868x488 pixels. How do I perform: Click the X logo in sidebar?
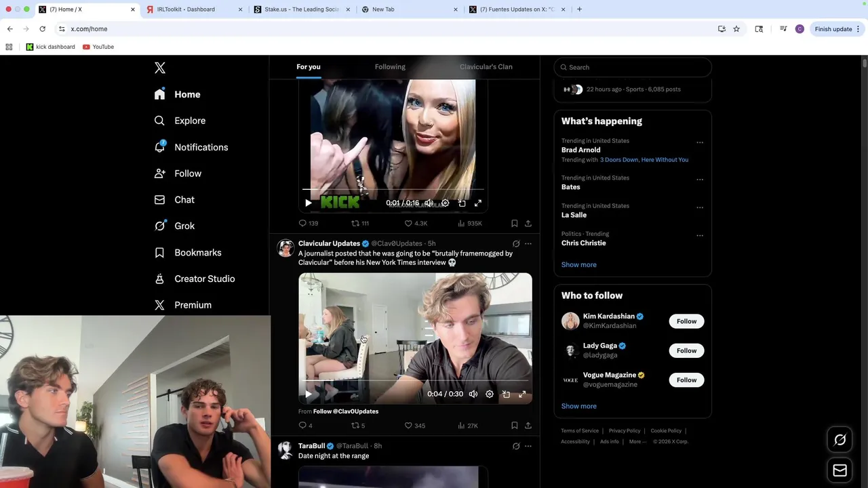pos(160,68)
